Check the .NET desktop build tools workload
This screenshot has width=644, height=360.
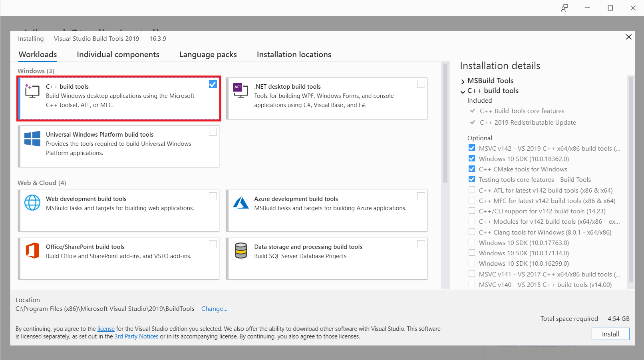click(x=421, y=84)
